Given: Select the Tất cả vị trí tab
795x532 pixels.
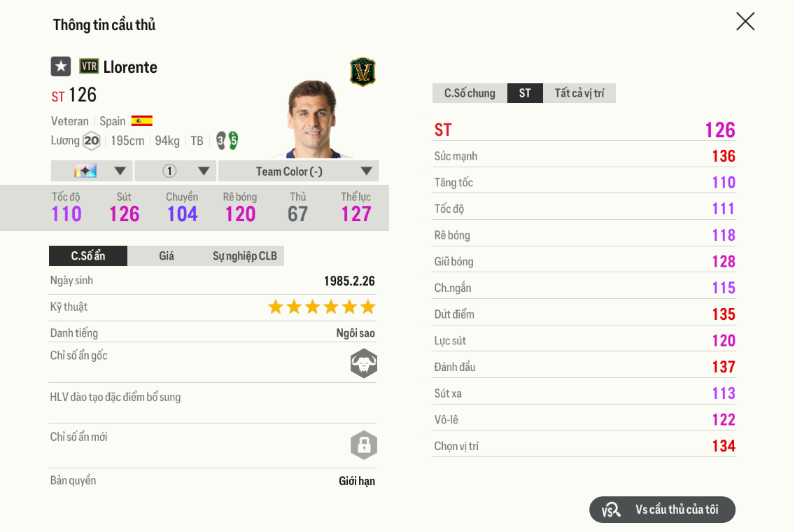Looking at the screenshot, I should [x=579, y=92].
